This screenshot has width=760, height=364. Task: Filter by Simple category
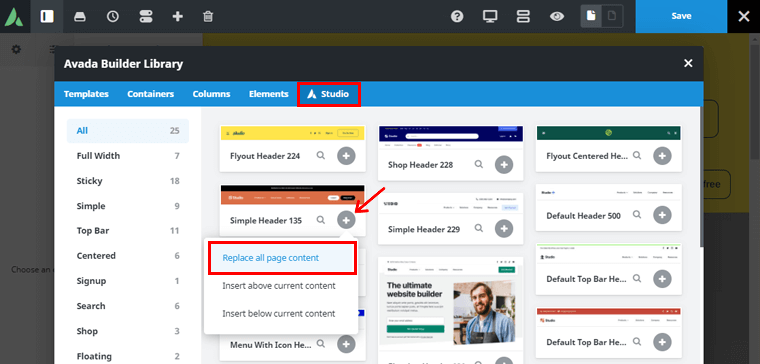point(128,206)
